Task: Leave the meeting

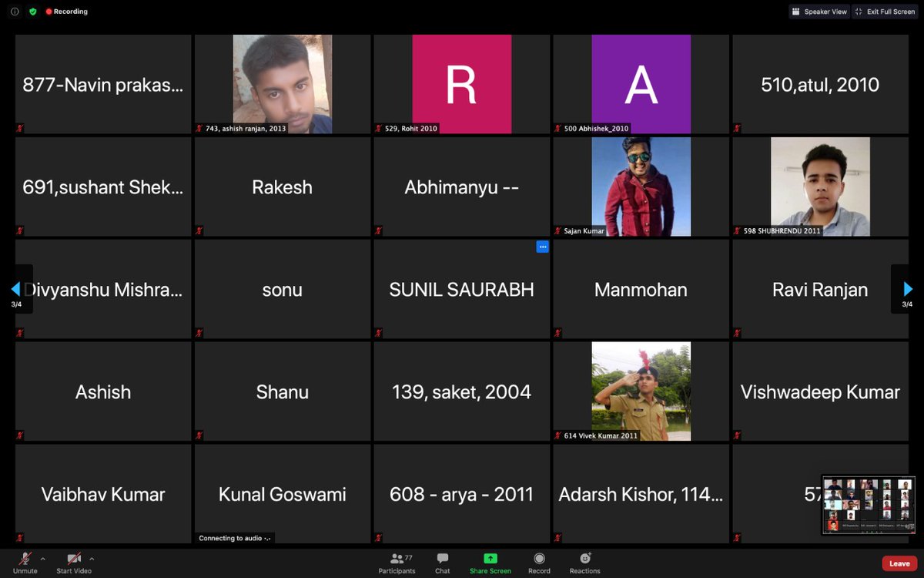Action: [x=899, y=563]
